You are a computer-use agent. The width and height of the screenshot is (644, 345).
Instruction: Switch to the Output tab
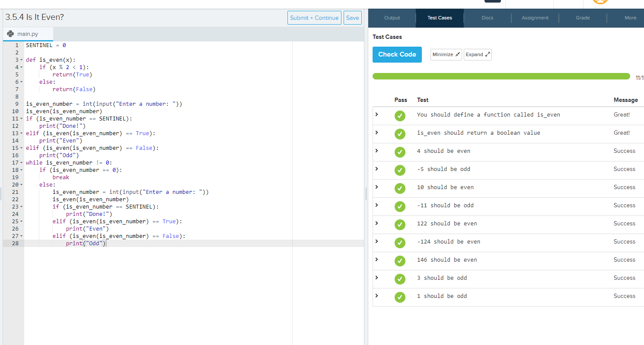click(392, 18)
